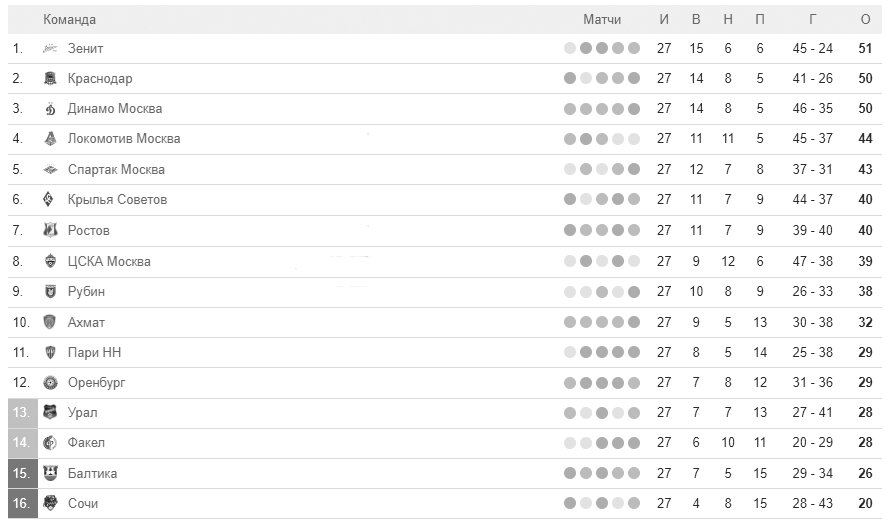
Task: Select the Спартак Москва logo icon
Action: tap(50, 169)
